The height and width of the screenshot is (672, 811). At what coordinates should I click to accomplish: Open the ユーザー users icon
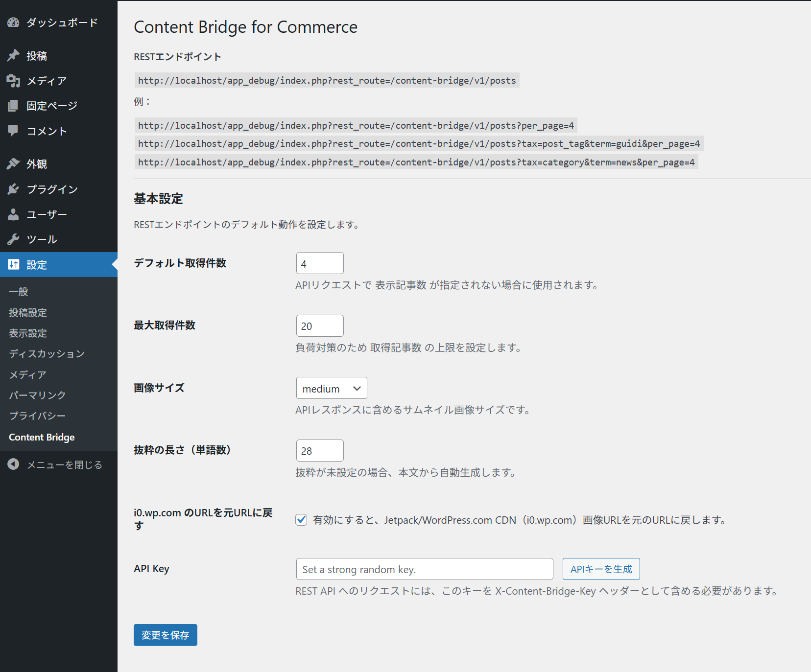coord(13,214)
